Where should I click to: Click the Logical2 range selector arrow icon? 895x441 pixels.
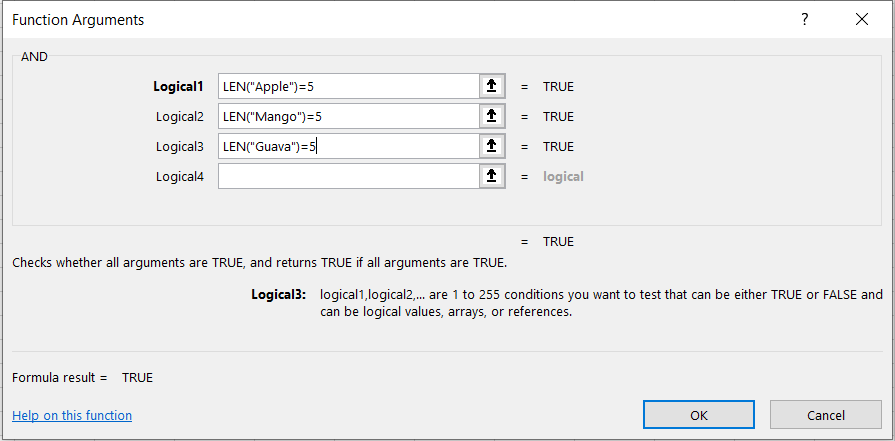point(491,117)
